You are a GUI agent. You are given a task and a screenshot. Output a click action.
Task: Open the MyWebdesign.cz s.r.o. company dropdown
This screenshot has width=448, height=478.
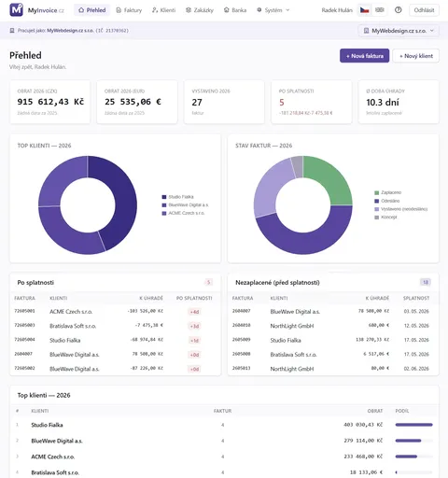pos(399,31)
